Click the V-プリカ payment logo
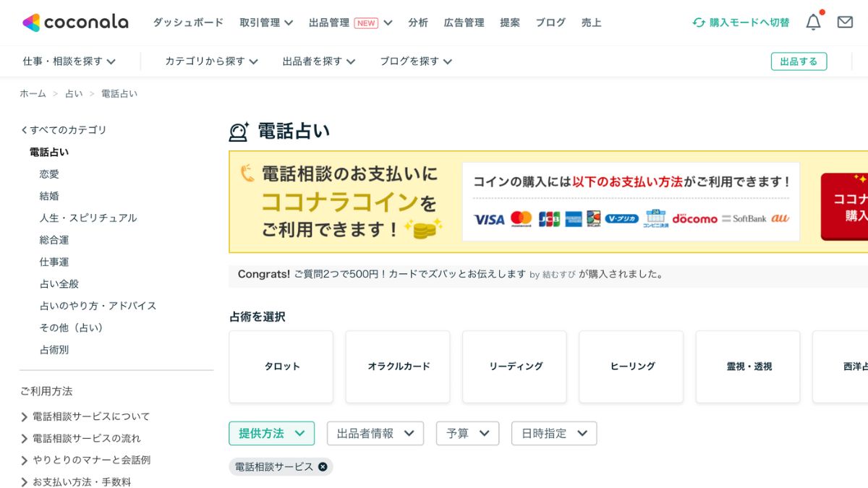868x488 pixels. (x=622, y=218)
